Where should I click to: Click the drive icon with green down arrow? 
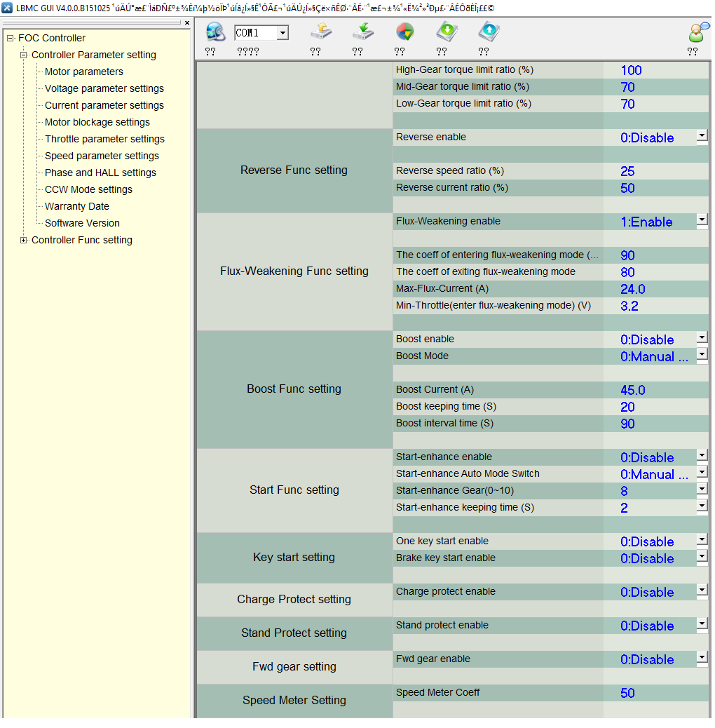(362, 32)
